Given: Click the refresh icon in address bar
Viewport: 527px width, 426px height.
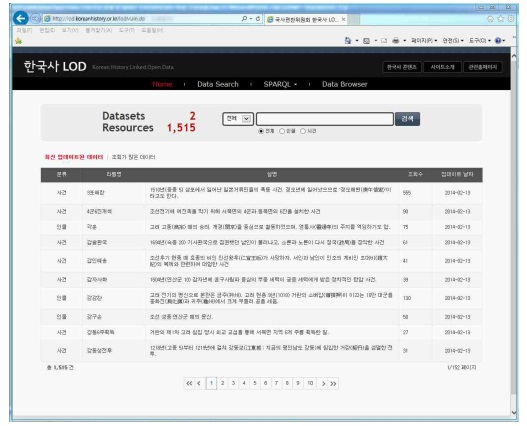Looking at the screenshot, I should pyautogui.click(x=258, y=19).
